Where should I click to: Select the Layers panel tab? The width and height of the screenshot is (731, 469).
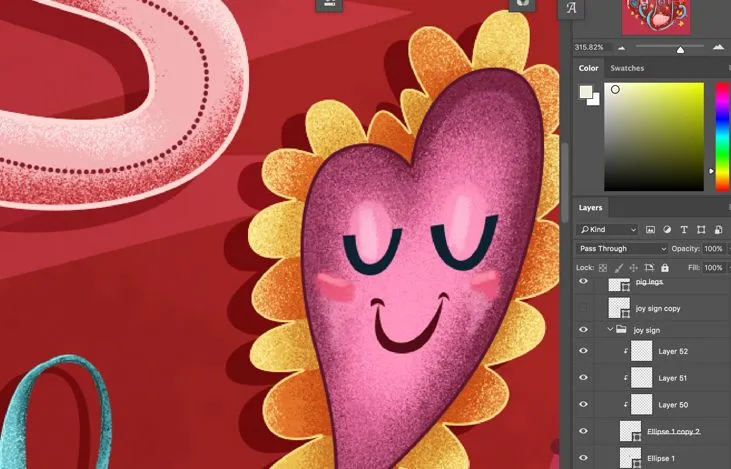click(x=590, y=208)
